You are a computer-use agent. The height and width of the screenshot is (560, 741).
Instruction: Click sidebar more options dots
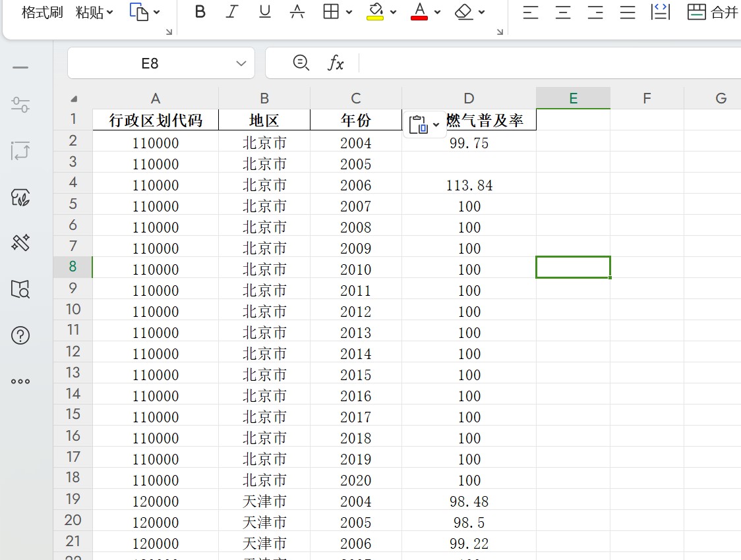click(20, 381)
